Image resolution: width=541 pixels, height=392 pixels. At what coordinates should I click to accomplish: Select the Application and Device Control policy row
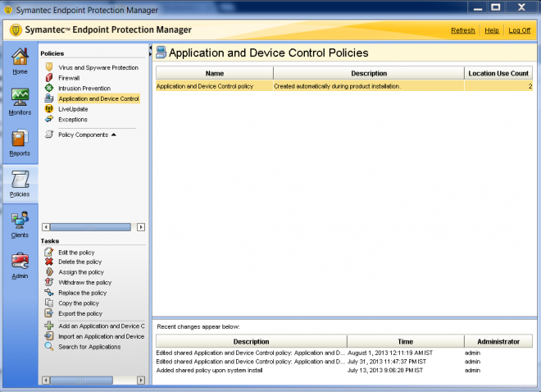click(x=344, y=86)
